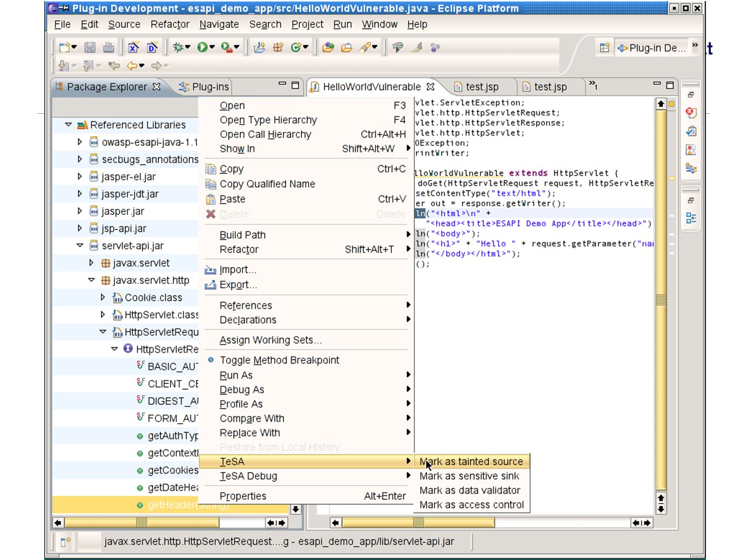The image size is (747, 560).
Task: Minimize the Package Explorer panel
Action: coord(282,84)
